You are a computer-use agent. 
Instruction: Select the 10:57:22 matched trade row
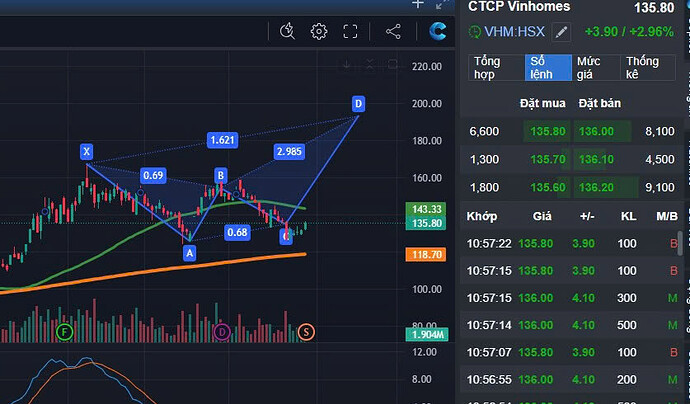(x=572, y=243)
